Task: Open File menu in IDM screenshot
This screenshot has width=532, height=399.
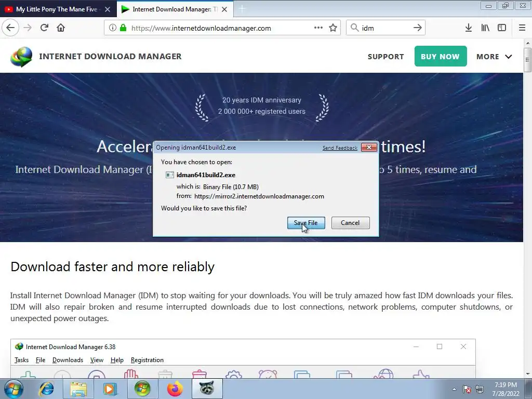Action: (41, 360)
